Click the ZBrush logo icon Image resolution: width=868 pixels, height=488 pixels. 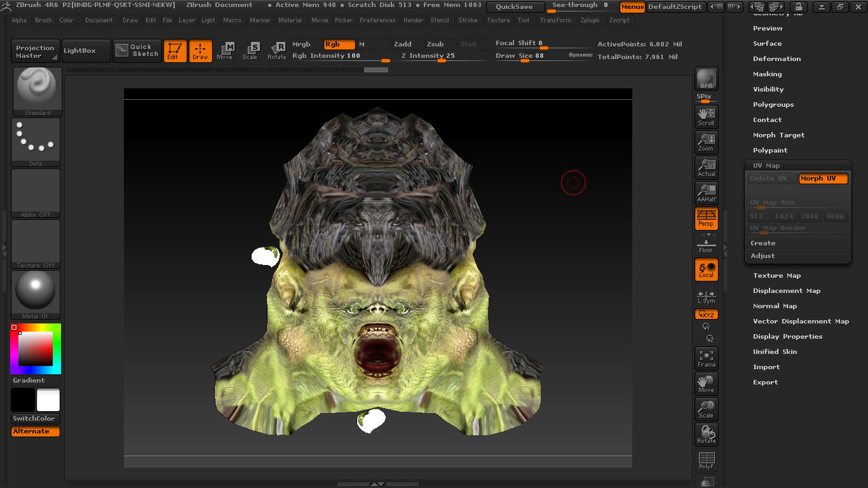pos(6,5)
